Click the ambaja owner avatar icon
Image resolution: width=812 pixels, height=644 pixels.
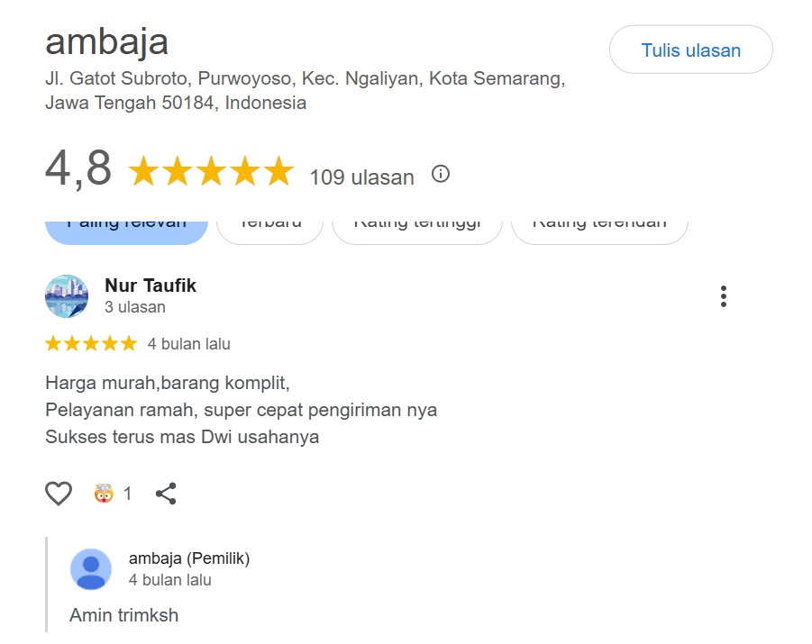(x=91, y=569)
